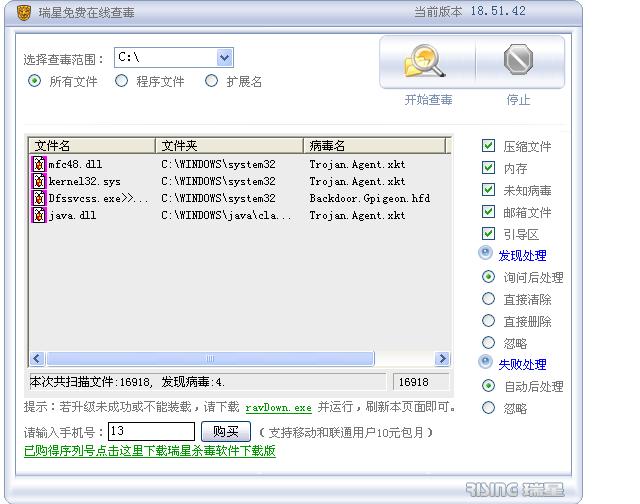Click the 16918 counter box
The height and width of the screenshot is (504, 640).
click(x=421, y=382)
